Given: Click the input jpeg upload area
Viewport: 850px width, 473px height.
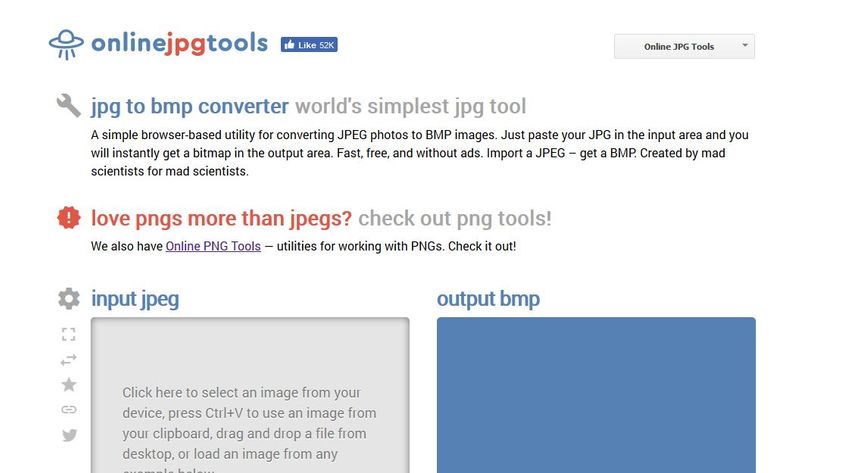Looking at the screenshot, I should click(x=250, y=400).
